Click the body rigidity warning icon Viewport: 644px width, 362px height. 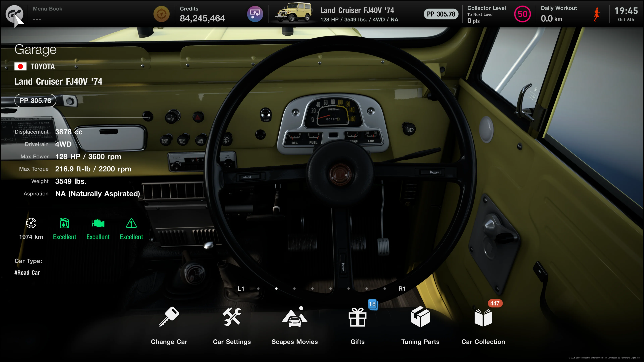(131, 223)
